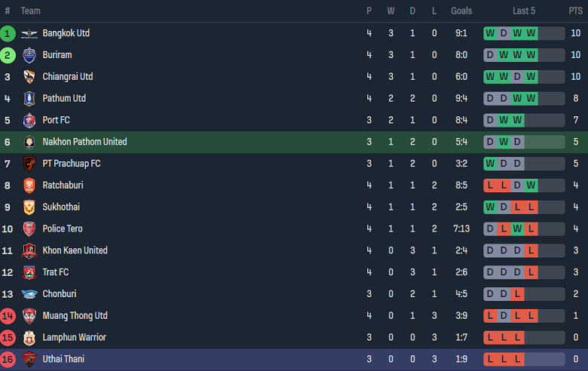Click the Team column header
588x371 pixels.
[x=31, y=11]
